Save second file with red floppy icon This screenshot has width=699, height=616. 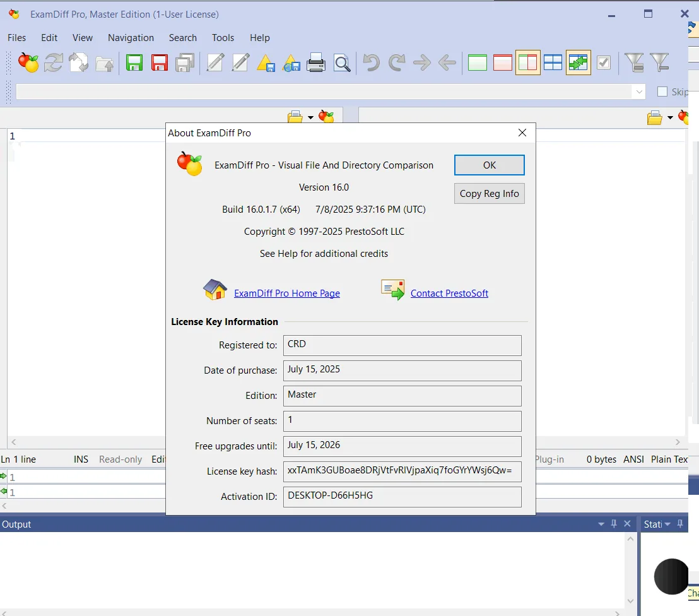tap(160, 62)
